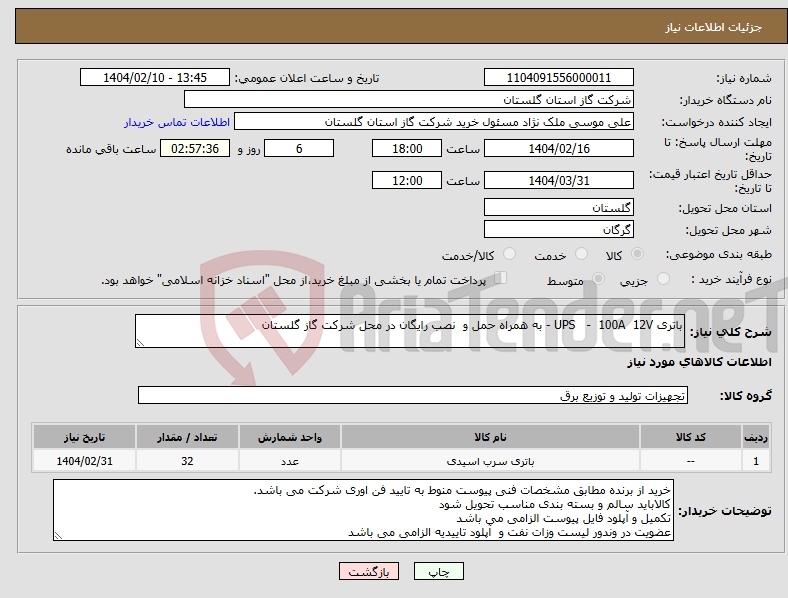Click the شماره نیاز field 1104091556000011
Screen dimensions: 788x598
[558, 77]
